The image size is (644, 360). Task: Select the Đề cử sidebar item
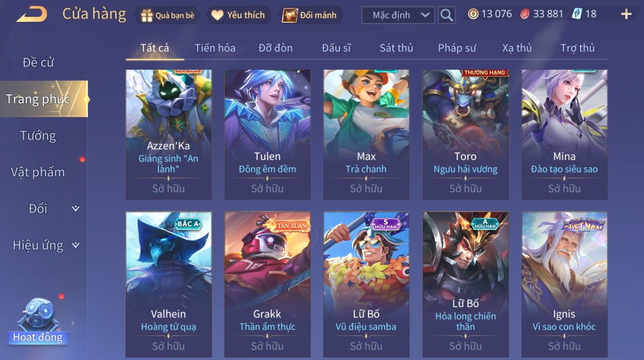[x=38, y=62]
